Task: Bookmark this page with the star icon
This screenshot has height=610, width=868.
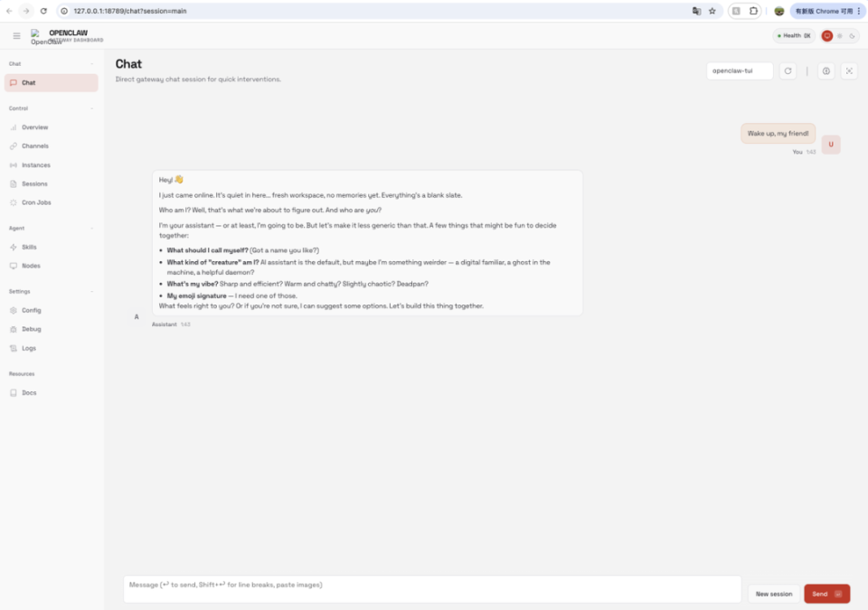Action: [712, 11]
